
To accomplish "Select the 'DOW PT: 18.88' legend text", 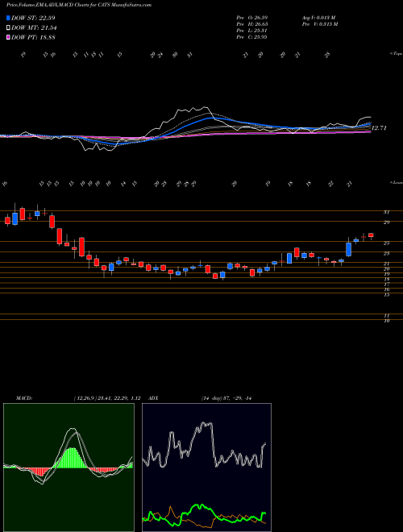I will (x=33, y=37).
